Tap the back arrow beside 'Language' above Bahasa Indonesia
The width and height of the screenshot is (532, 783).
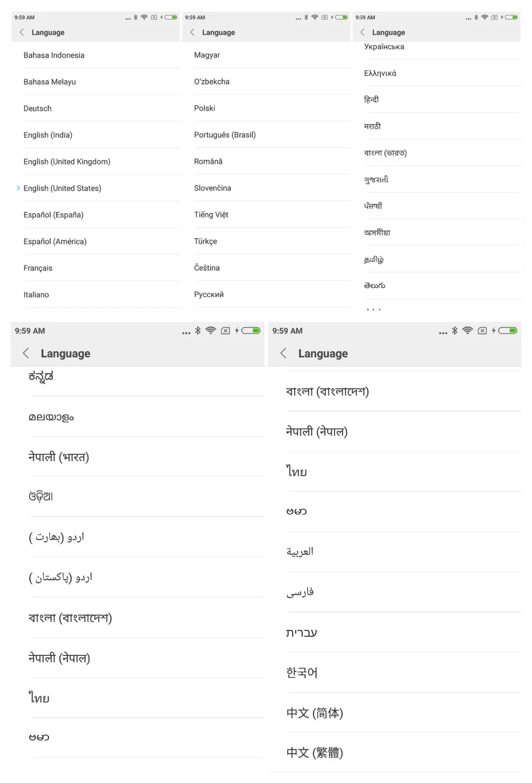(22, 32)
